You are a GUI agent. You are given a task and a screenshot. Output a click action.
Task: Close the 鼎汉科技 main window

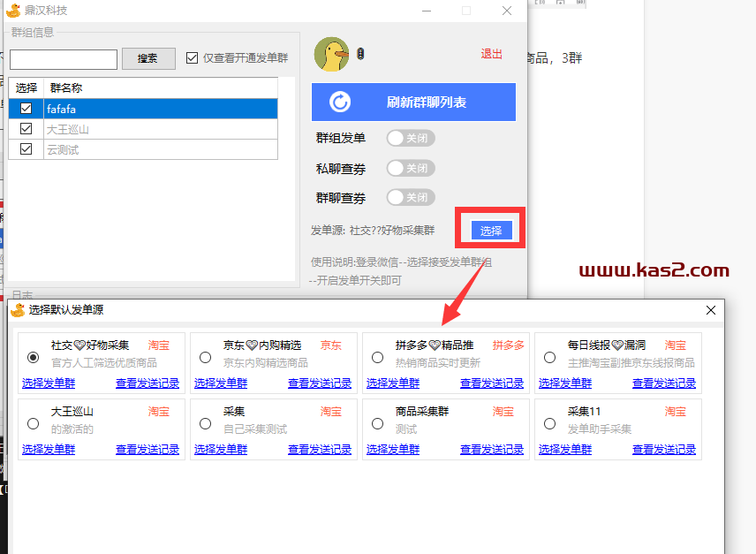[507, 11]
